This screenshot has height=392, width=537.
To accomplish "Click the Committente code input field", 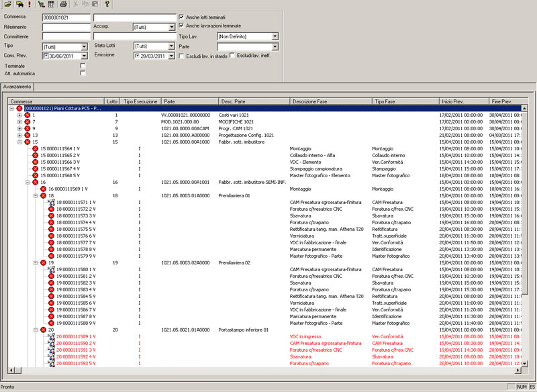I will (x=66, y=36).
